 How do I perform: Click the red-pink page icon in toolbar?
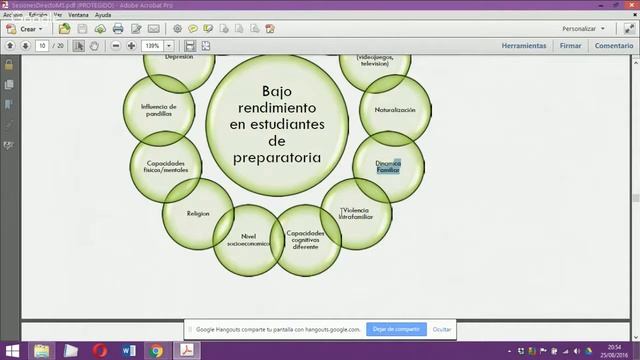[270, 29]
